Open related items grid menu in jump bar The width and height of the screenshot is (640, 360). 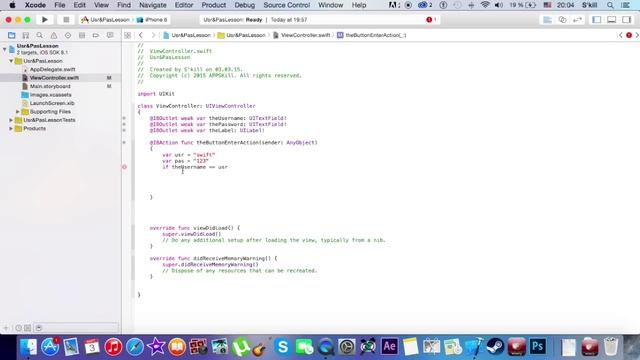coord(127,36)
